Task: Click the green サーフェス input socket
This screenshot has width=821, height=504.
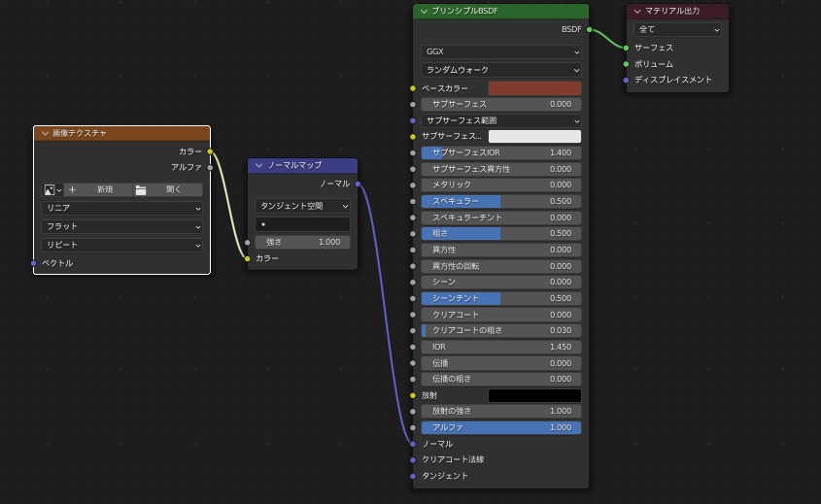Action: point(626,48)
